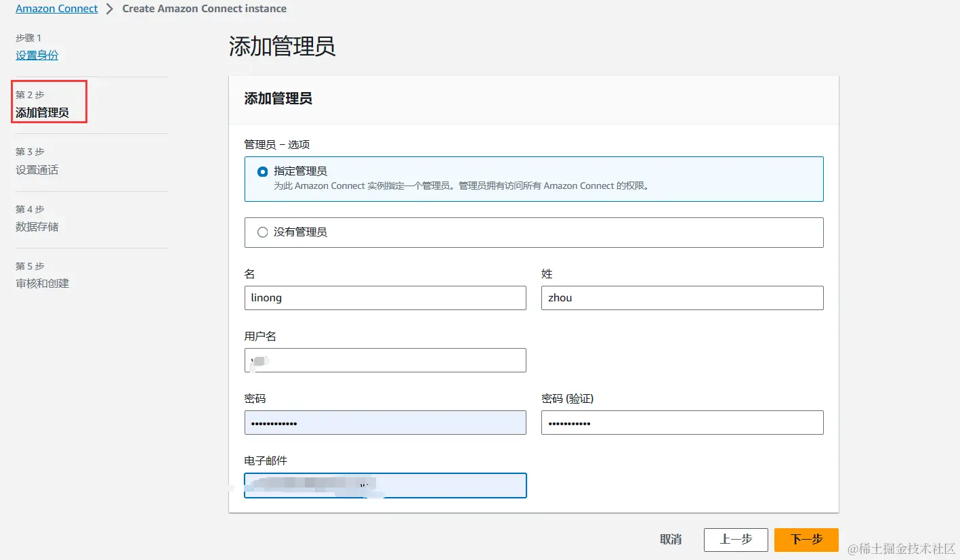Click the 电子邮件 field label

(x=266, y=460)
